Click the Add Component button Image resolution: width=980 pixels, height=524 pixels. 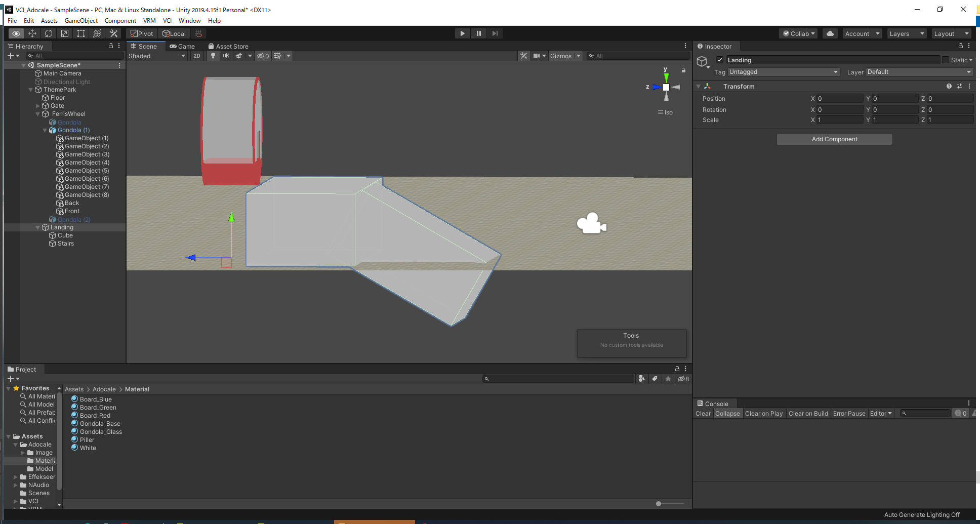pos(834,139)
